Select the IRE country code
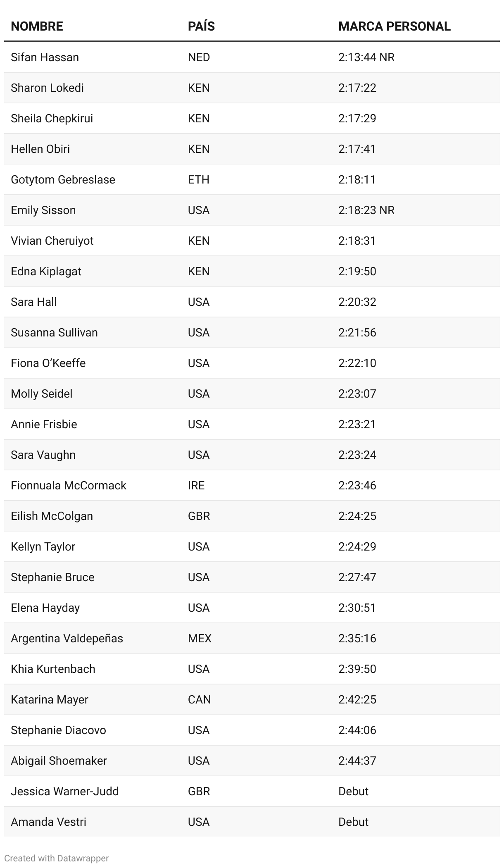Image resolution: width=504 pixels, height=868 pixels. click(x=196, y=485)
